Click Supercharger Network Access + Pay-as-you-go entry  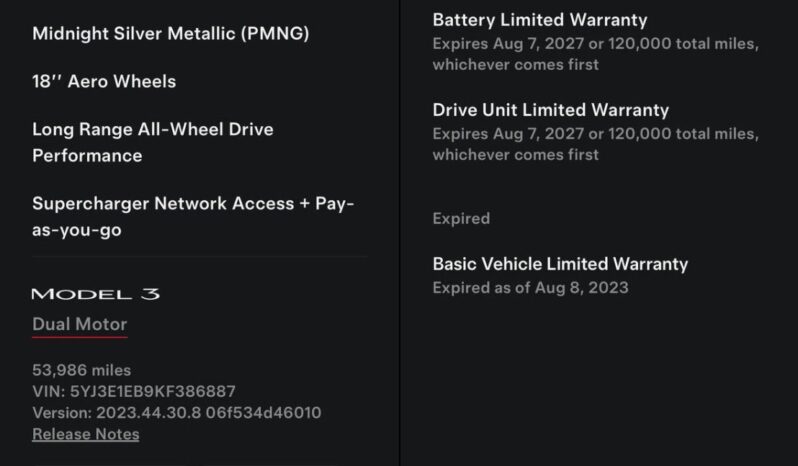pyautogui.click(x=193, y=216)
